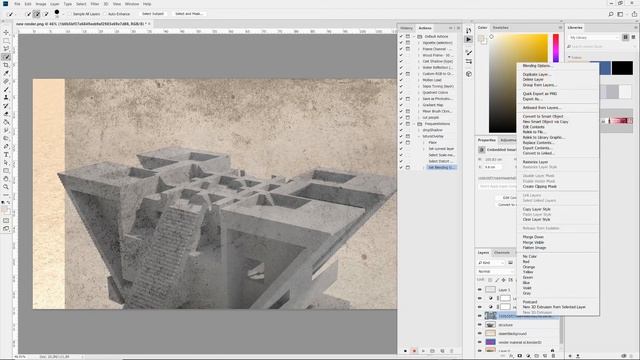Switch to the Channels tab
The width and height of the screenshot is (640, 360).
point(502,253)
